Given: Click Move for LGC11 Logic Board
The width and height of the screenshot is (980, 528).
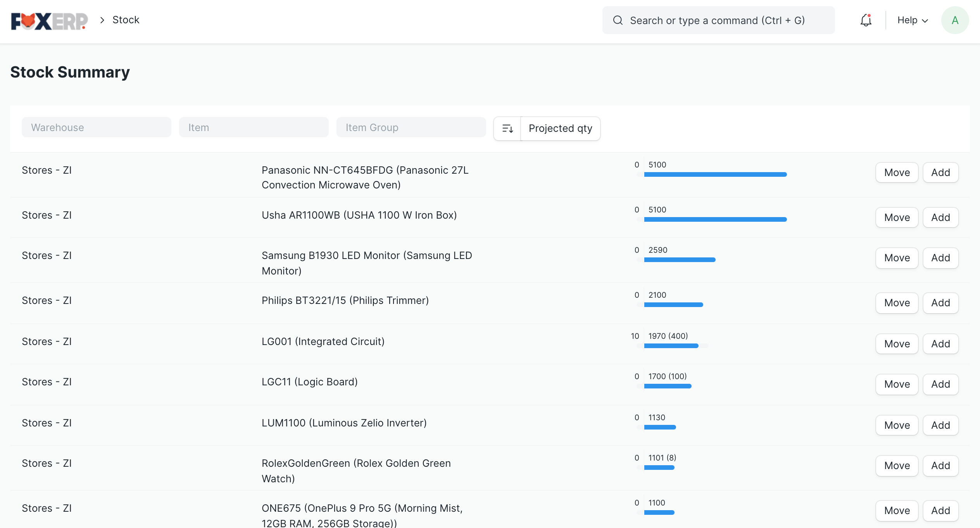Looking at the screenshot, I should tap(897, 384).
